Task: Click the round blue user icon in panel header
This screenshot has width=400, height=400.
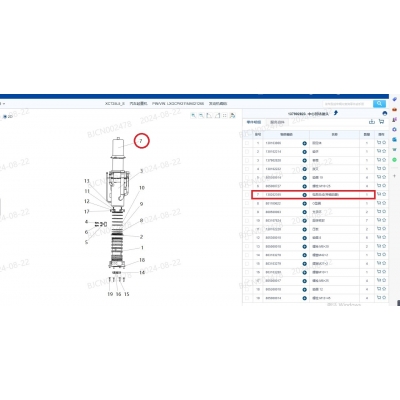Action: [x=385, y=113]
